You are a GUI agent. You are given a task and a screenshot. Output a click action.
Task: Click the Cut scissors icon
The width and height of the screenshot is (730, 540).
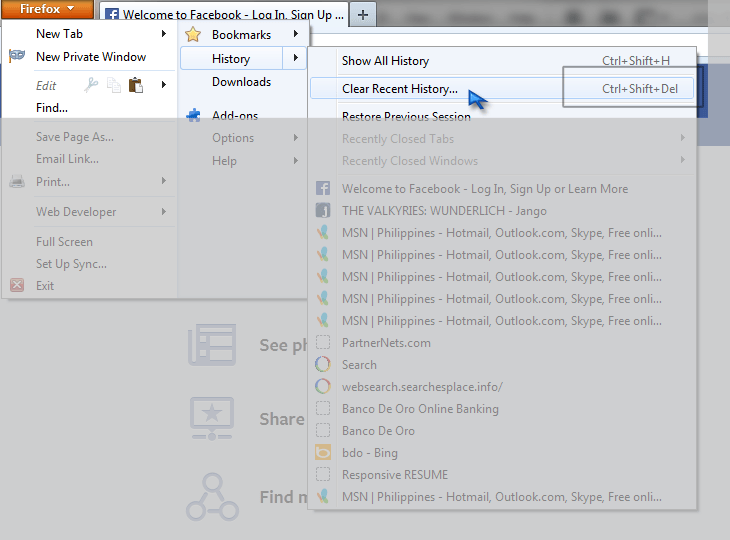[92, 85]
